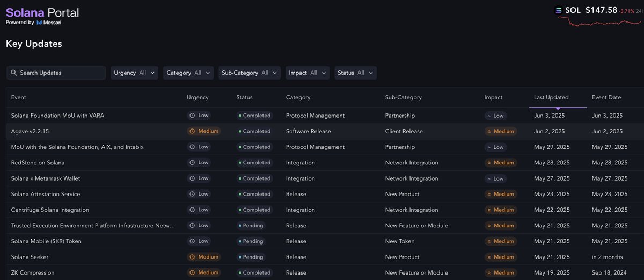Click Pending status in Trusted Execution row

(251, 226)
